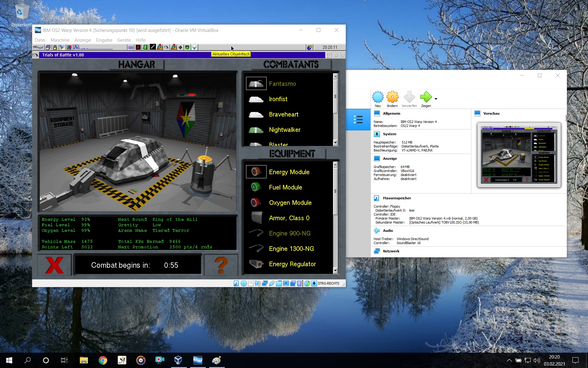Click the recording status icon in VM status bar
The height and width of the screenshot is (368, 588).
tap(293, 283)
